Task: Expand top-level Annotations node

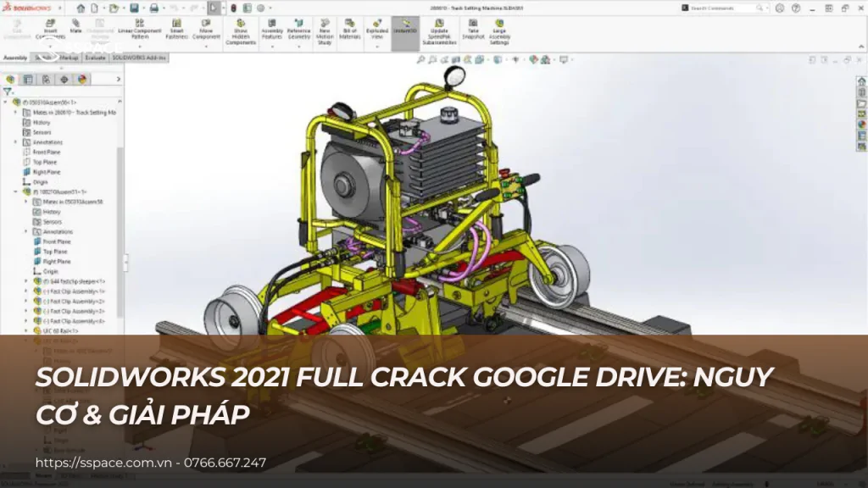Action: pos(15,142)
